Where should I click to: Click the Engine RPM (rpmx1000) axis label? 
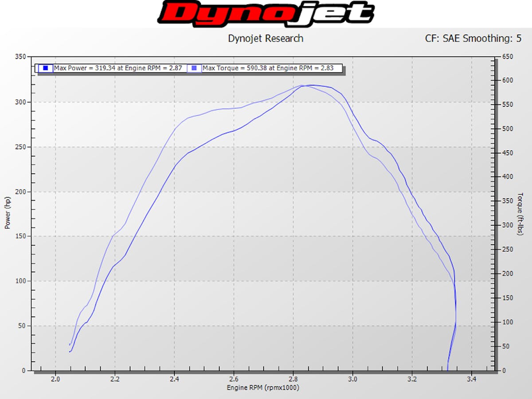tap(263, 388)
